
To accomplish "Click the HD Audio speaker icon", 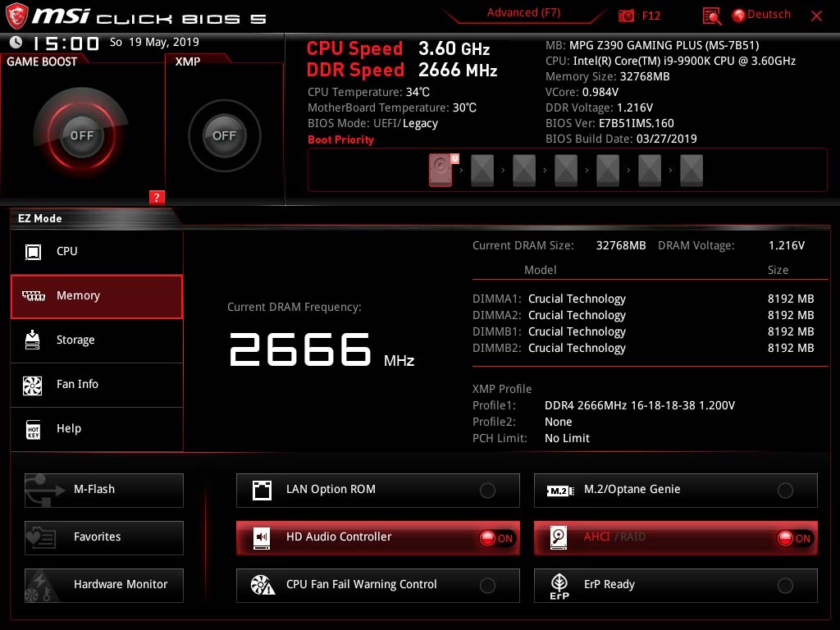I will click(262, 538).
